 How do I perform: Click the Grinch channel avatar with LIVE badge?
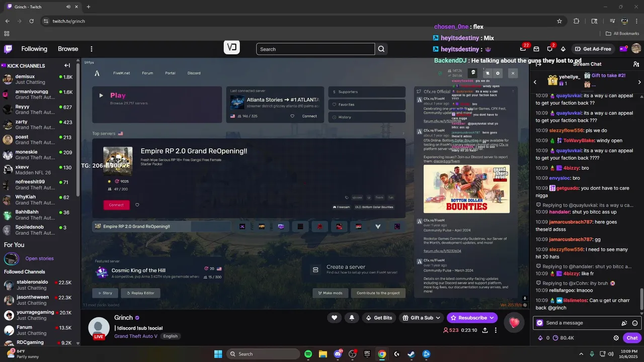99,329
